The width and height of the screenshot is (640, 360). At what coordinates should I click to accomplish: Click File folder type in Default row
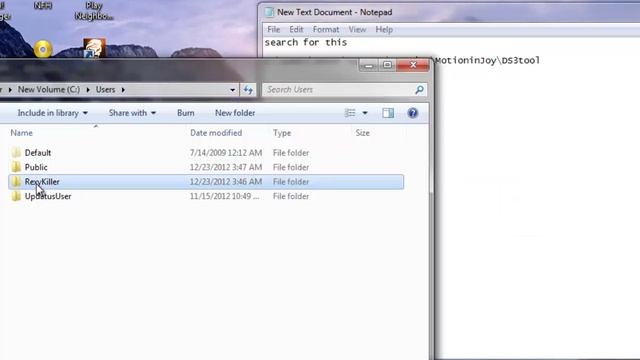point(291,153)
